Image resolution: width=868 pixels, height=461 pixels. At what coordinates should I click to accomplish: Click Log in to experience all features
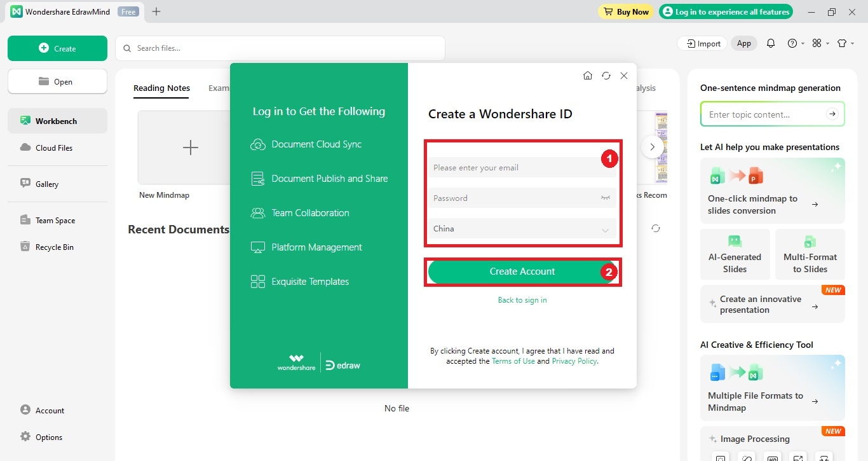[x=726, y=11]
